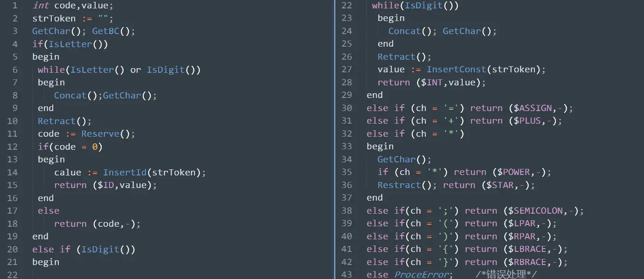Click '$RBRACE' on line 42
This screenshot has height=279, width=644.
click(x=527, y=262)
